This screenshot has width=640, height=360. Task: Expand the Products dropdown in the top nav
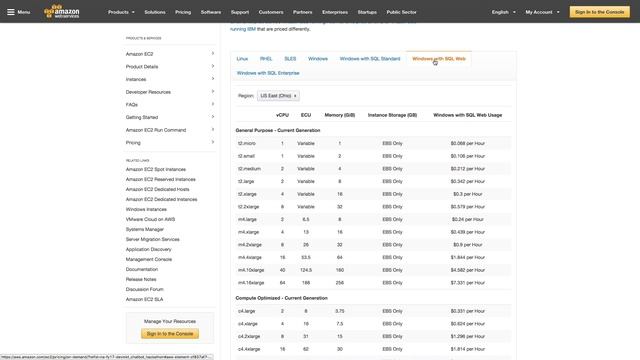click(121, 12)
